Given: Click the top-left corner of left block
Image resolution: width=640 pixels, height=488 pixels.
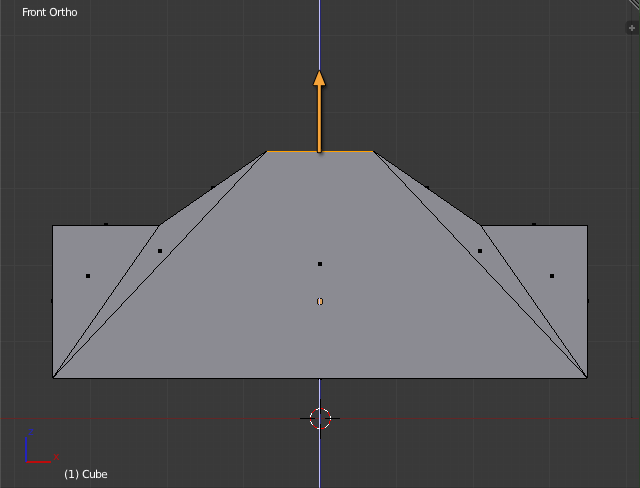Looking at the screenshot, I should click(x=53, y=226).
